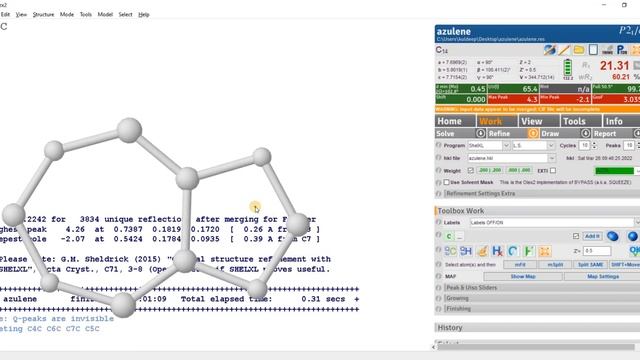Click the Refine section header
The image size is (640, 360).
507,133
